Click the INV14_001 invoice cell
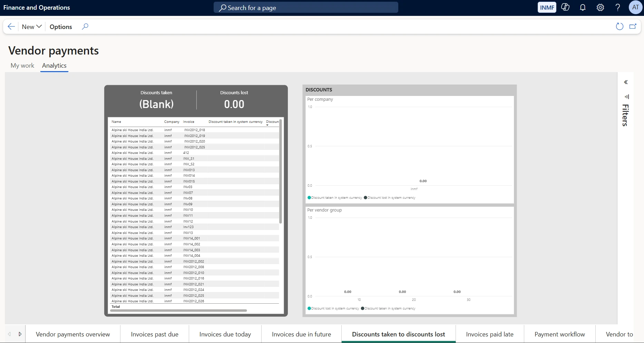644x343 pixels. tap(192, 238)
